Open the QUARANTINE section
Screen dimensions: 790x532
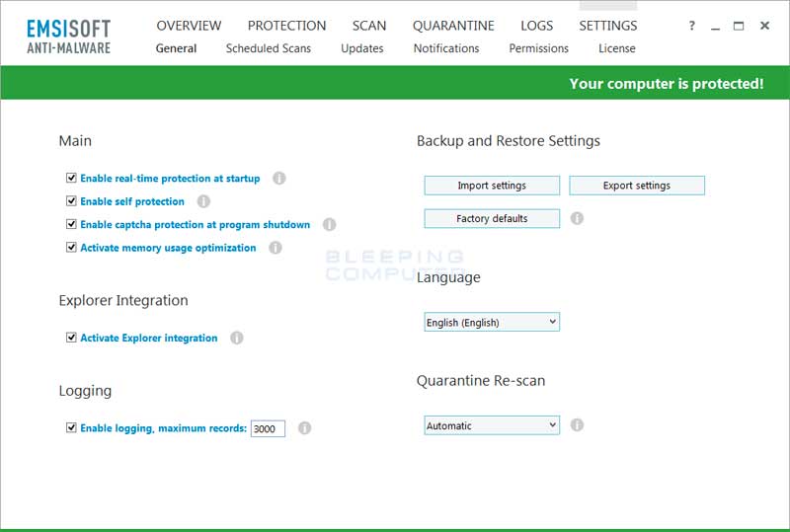(453, 26)
